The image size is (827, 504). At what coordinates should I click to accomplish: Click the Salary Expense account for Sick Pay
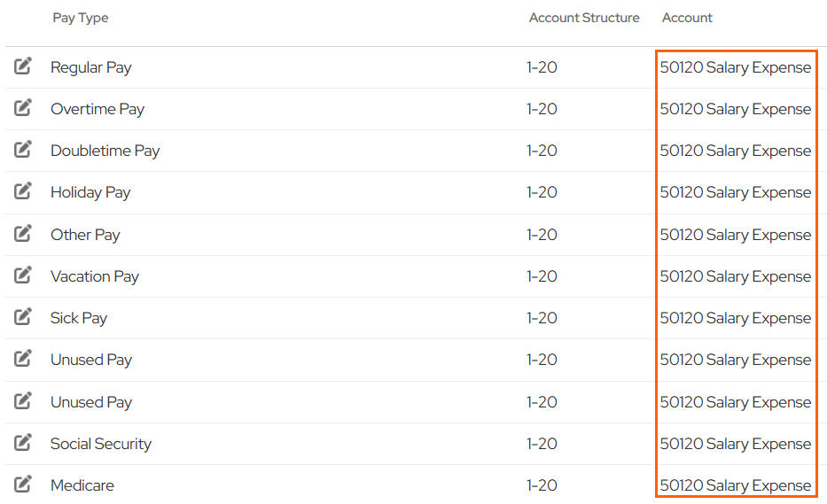click(735, 318)
